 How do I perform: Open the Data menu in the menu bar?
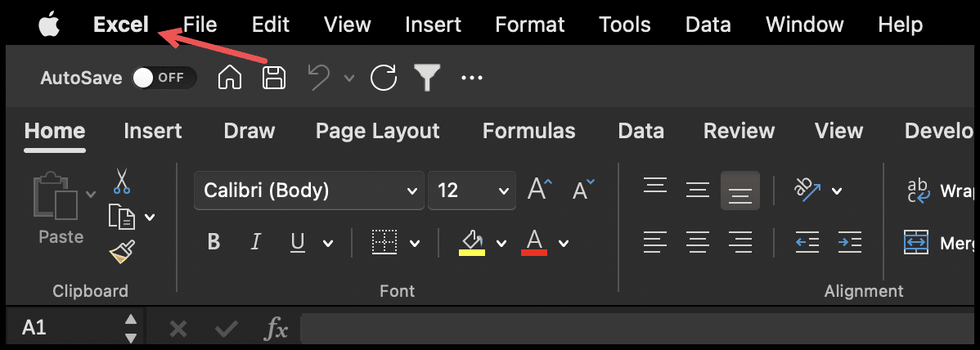coord(708,25)
